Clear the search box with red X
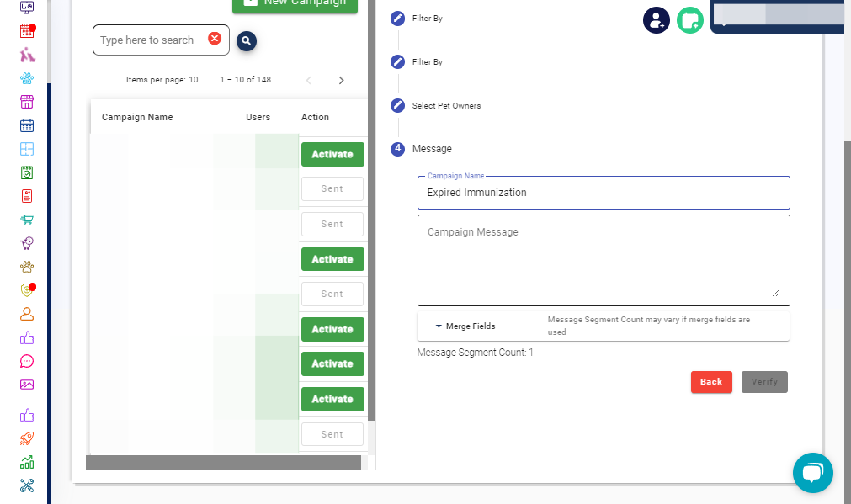This screenshot has height=504, width=851. point(215,39)
